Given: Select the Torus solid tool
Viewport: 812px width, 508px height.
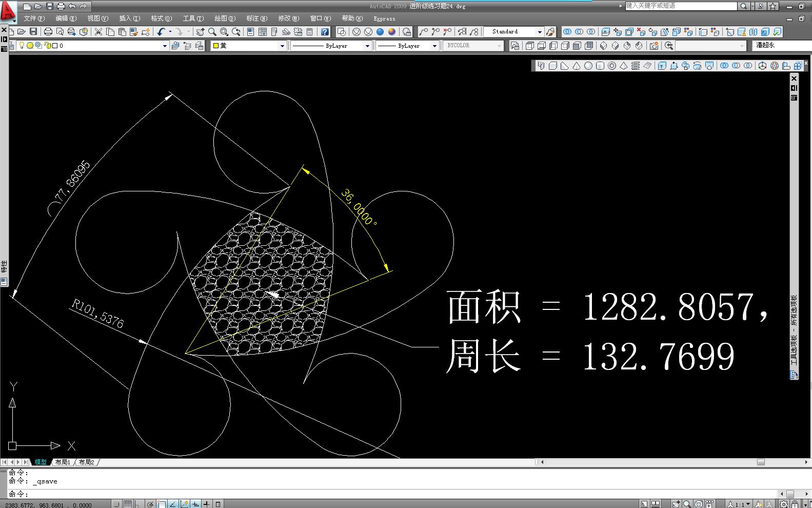Looking at the screenshot, I should 612,66.
